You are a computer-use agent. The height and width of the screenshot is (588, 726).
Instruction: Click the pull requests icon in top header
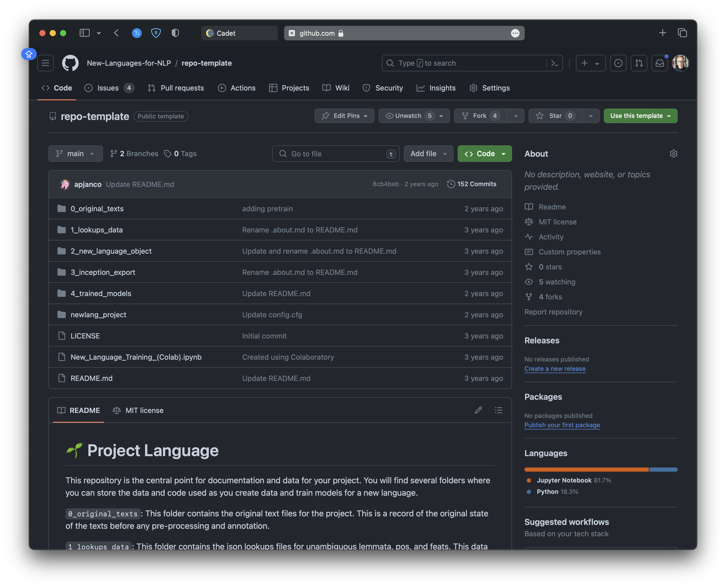click(639, 63)
